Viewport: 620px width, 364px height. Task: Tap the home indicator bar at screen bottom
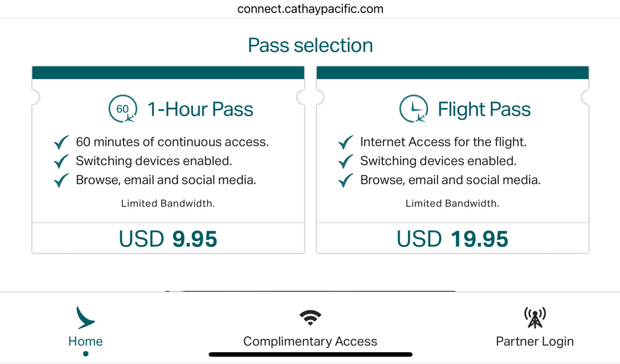pos(310,354)
